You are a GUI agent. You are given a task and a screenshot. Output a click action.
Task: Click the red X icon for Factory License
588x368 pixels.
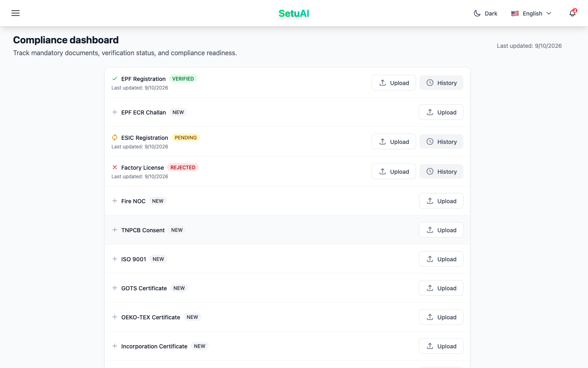click(x=115, y=167)
